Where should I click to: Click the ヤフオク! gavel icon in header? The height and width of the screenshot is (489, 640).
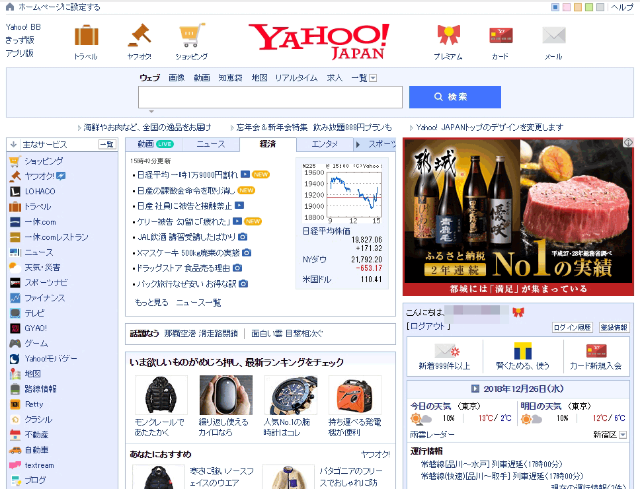(x=139, y=38)
